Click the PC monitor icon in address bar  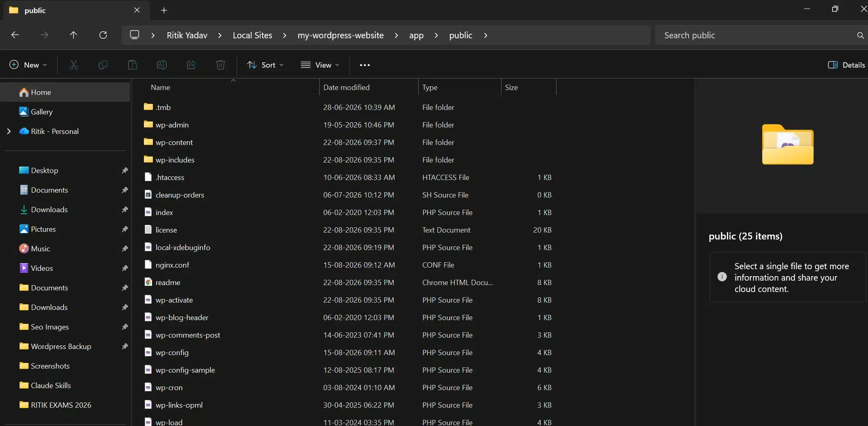tap(135, 35)
